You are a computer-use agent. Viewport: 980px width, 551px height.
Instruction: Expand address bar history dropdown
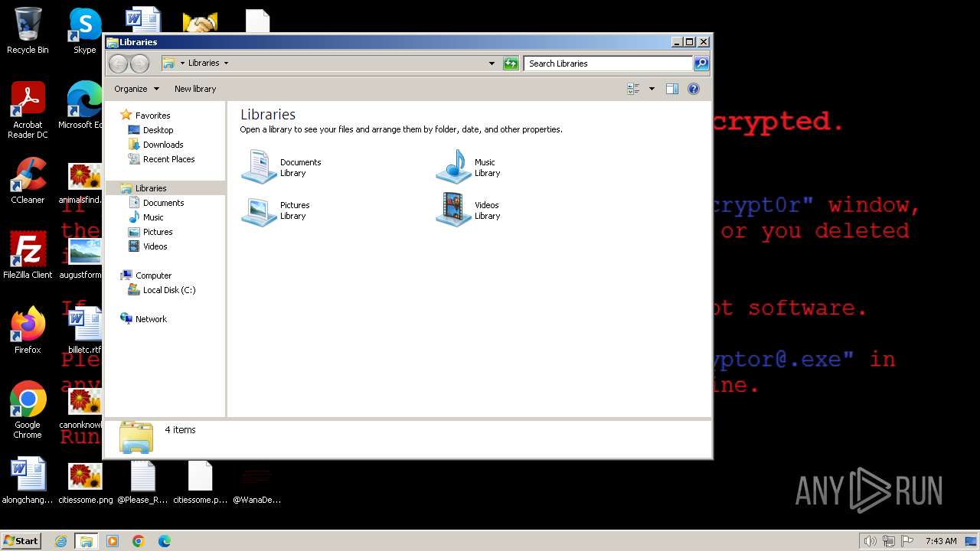492,64
